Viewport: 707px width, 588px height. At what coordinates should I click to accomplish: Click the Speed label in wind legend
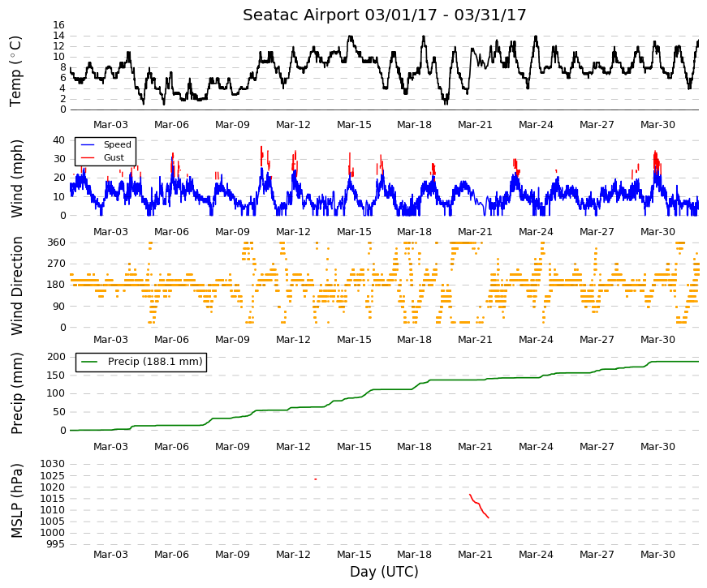click(117, 144)
